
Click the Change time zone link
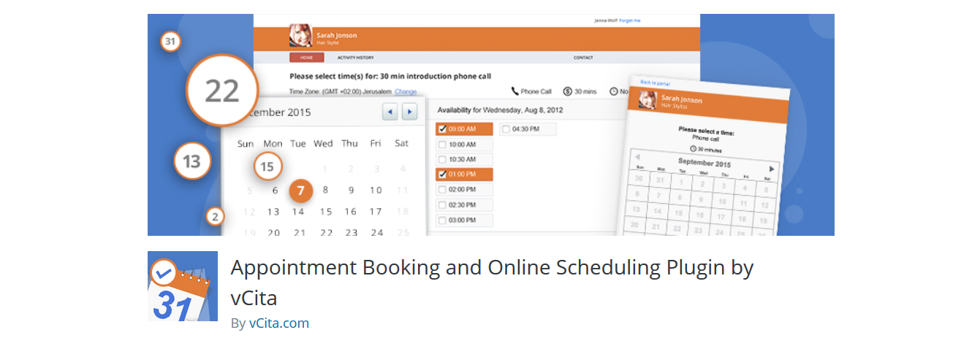click(x=406, y=91)
